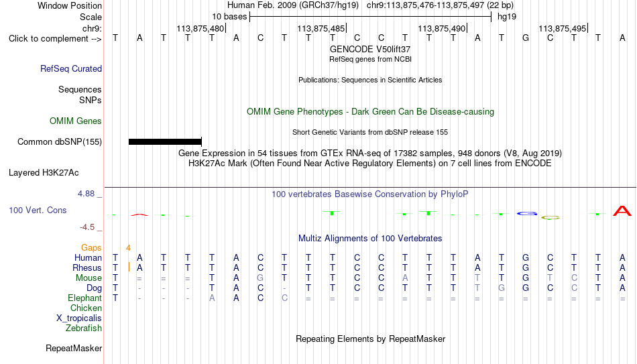Click the Elephant species label
637x364 pixels.
tap(85, 298)
